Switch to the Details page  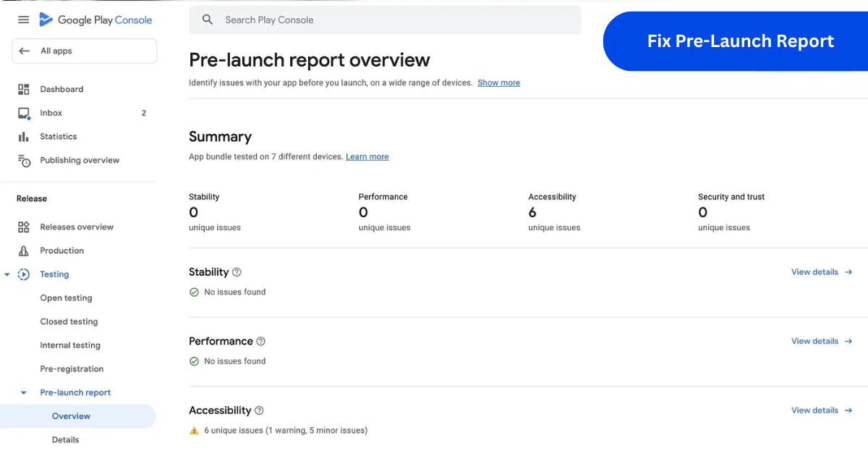coord(65,439)
